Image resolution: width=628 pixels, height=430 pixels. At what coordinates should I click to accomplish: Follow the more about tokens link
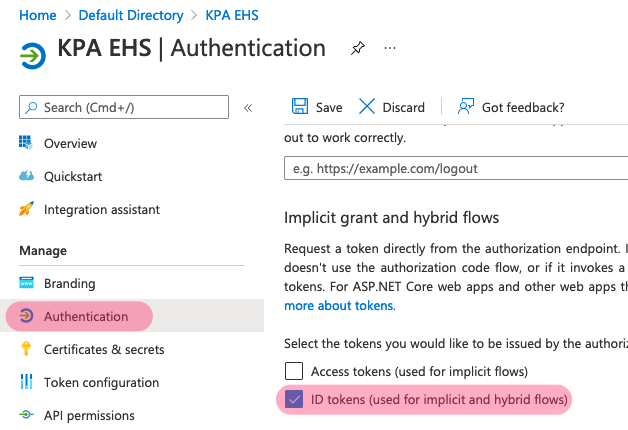pos(340,305)
